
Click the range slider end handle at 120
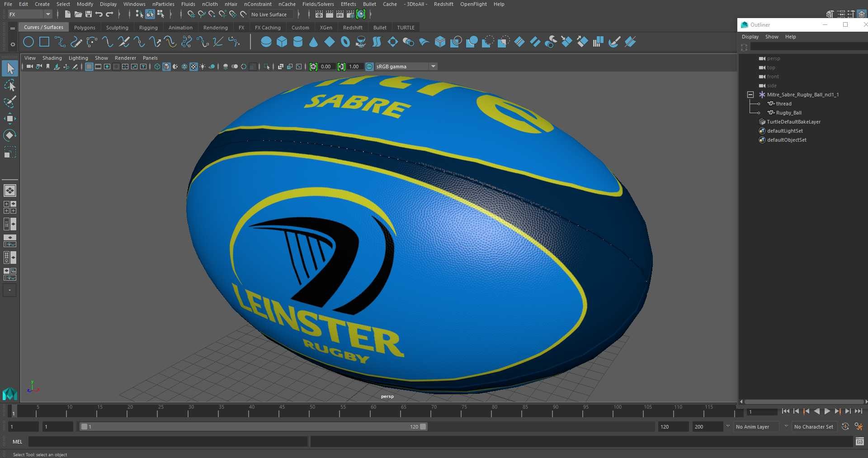pos(423,427)
